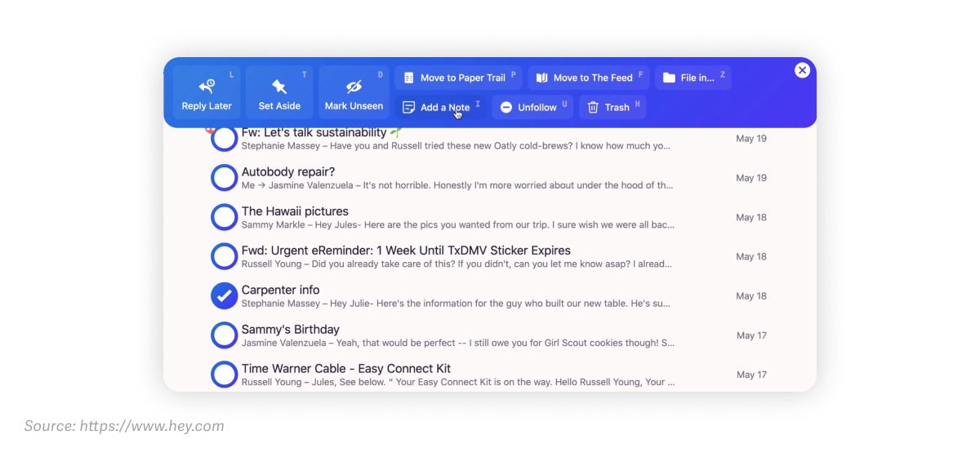This screenshot has width=980, height=457.
Task: Close the action toolbar with X
Action: tap(802, 70)
